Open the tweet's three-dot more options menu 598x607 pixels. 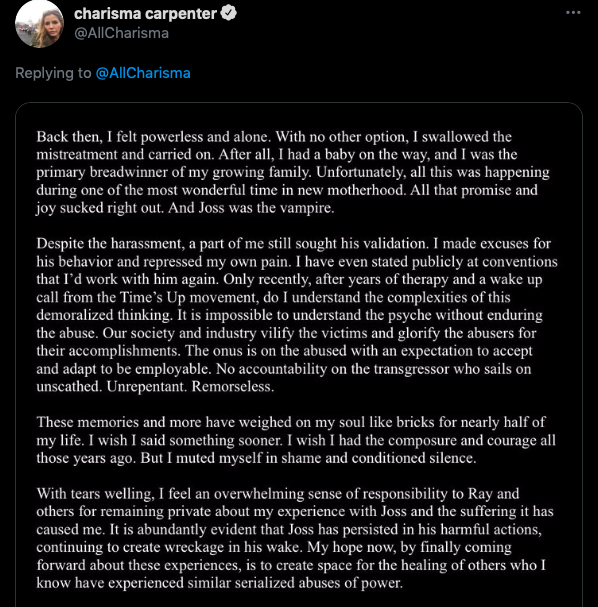pyautogui.click(x=573, y=13)
